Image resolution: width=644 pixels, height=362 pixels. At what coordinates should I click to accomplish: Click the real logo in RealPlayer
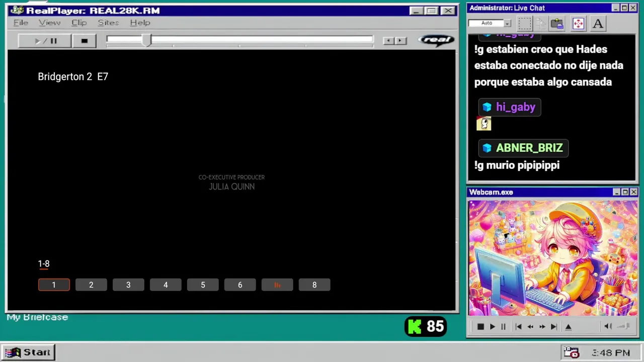tap(436, 40)
